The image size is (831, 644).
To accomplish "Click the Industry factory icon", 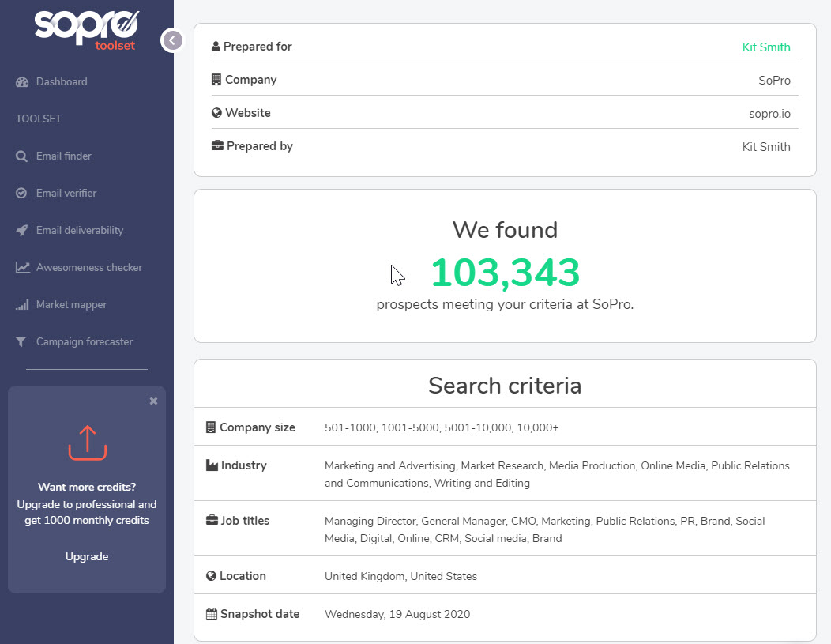I will tap(212, 465).
